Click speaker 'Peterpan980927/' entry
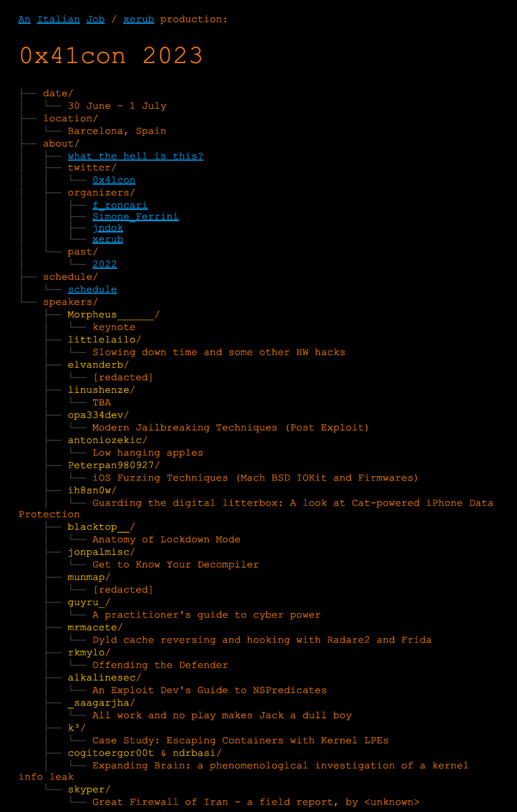 point(114,465)
